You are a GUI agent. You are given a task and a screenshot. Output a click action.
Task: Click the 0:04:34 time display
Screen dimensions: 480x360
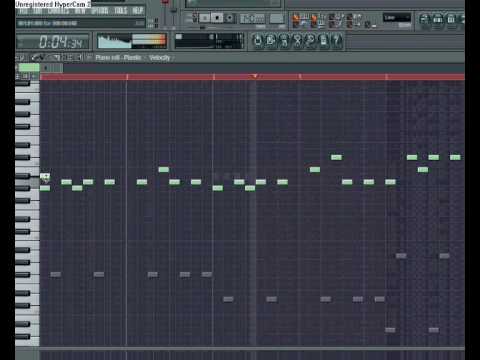[x=53, y=42]
